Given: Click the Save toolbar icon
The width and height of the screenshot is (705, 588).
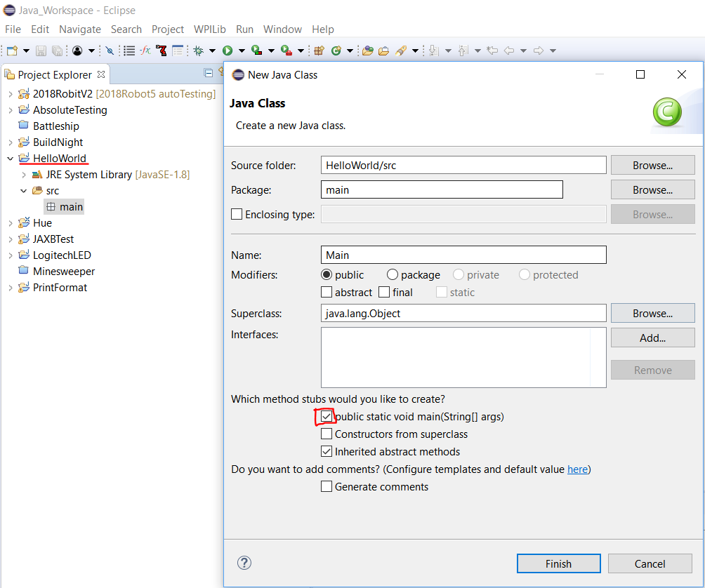Looking at the screenshot, I should coord(41,51).
